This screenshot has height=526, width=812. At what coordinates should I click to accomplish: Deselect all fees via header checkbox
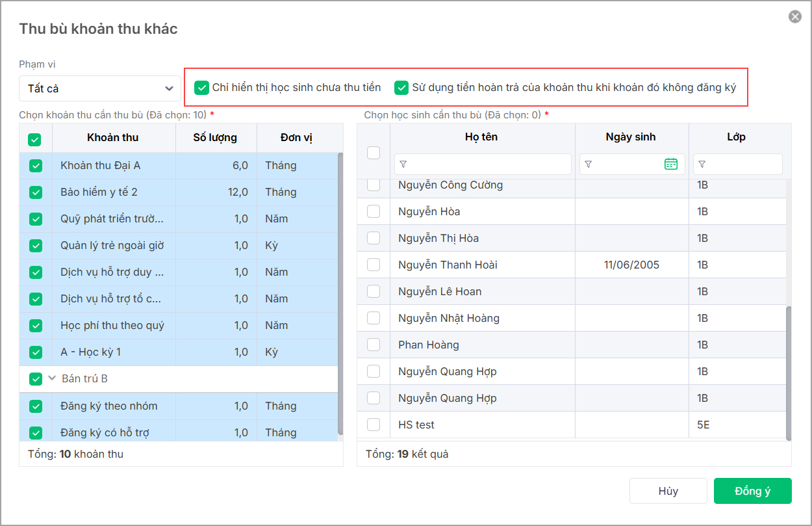click(35, 138)
